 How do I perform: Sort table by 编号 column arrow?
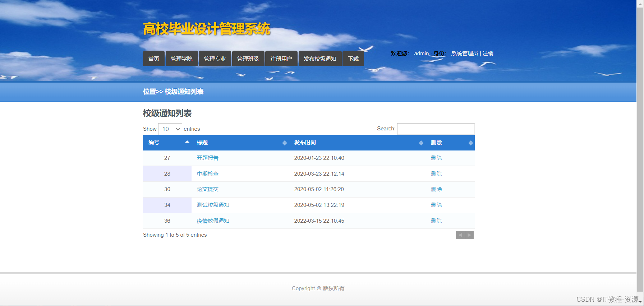(187, 142)
